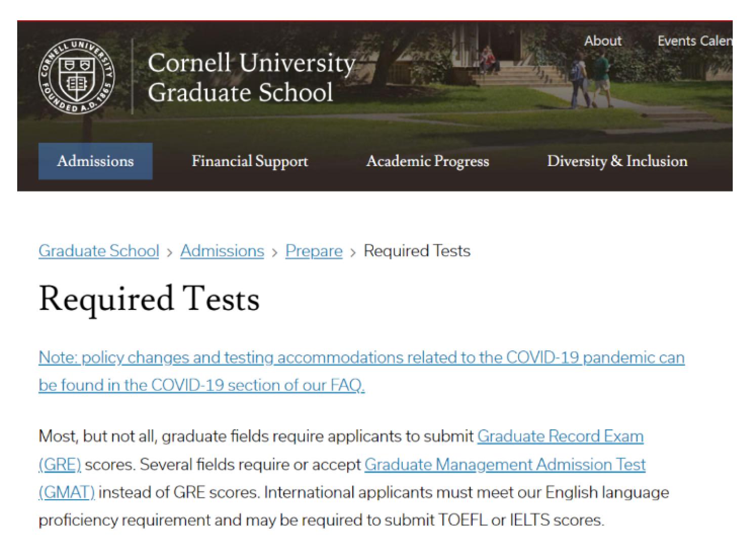
Task: Open the Graduate Management Admission Test link
Action: point(505,465)
